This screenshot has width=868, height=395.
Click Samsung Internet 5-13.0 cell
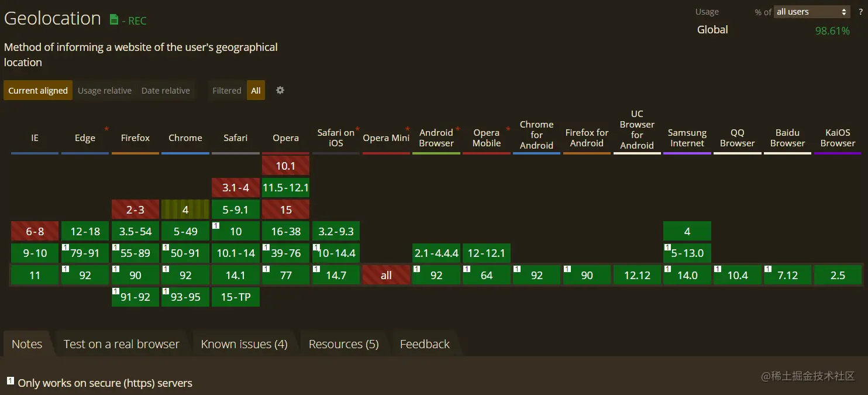(x=687, y=253)
